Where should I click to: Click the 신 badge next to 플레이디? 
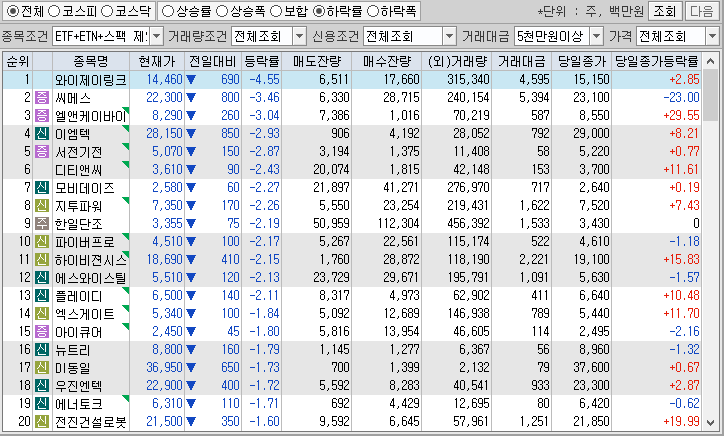[42, 296]
